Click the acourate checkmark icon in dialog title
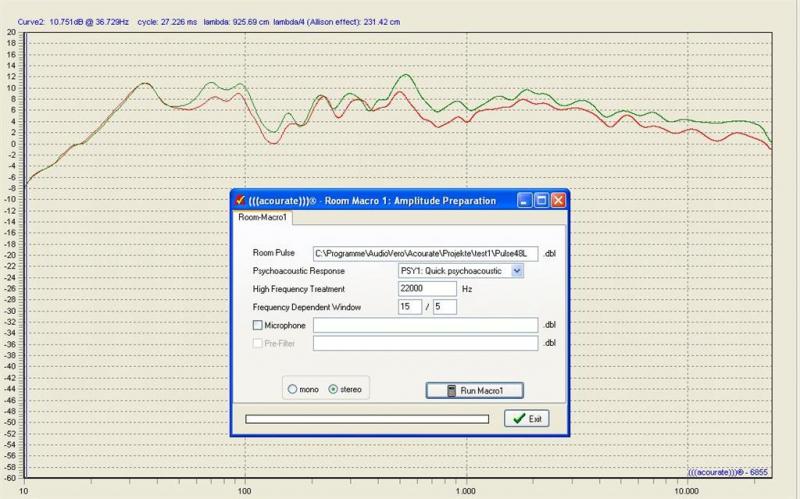This screenshot has width=800, height=499. coord(240,200)
